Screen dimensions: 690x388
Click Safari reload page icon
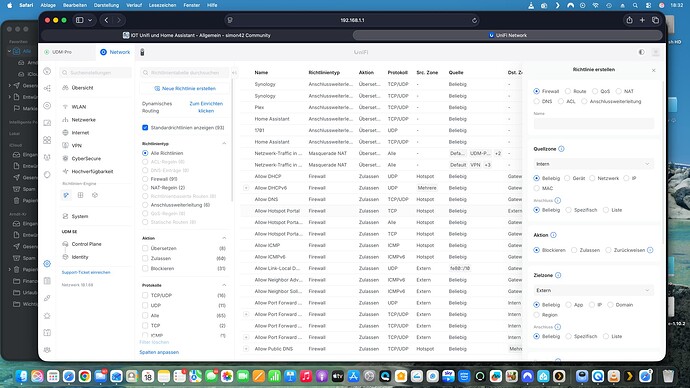(474, 20)
